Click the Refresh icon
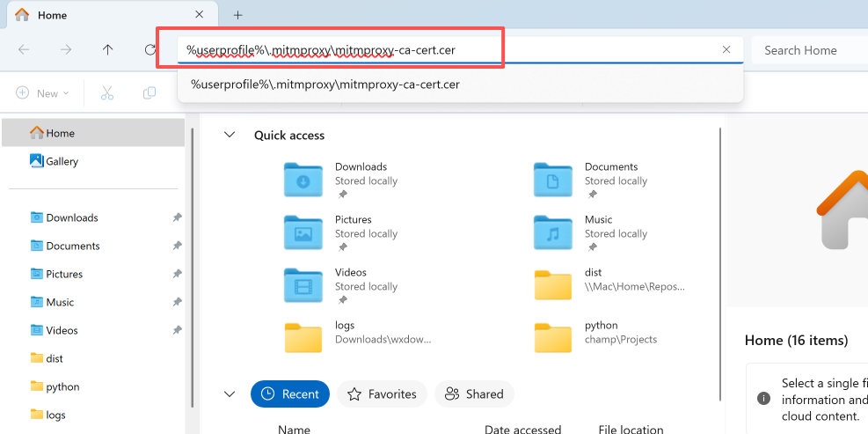 click(x=150, y=50)
